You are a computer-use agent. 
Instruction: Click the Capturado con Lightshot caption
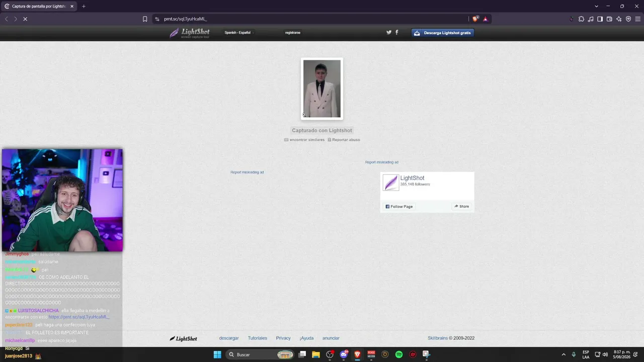click(x=322, y=131)
